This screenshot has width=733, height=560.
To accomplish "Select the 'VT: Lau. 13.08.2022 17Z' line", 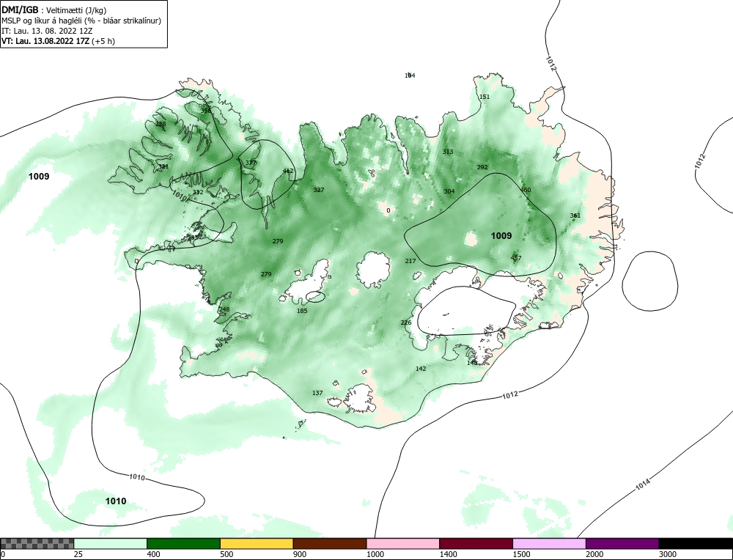I will 59,40.
